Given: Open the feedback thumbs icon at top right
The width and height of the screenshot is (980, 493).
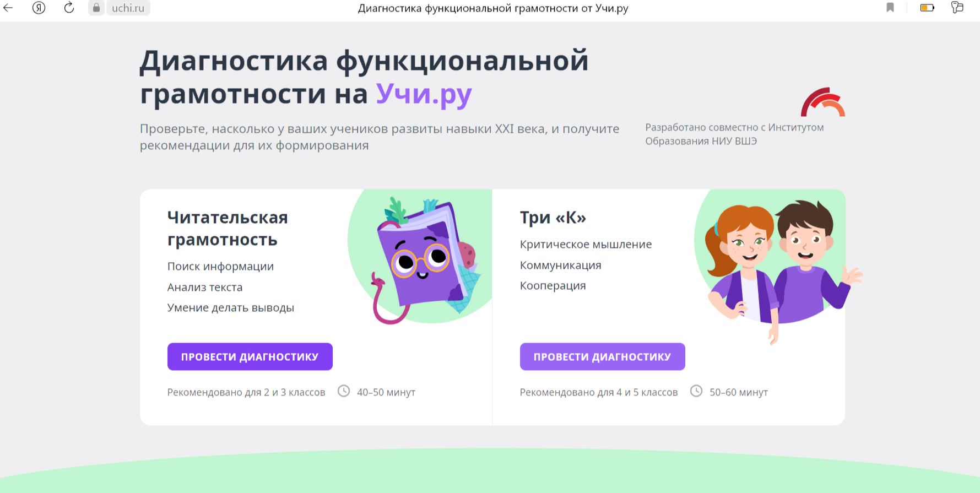Looking at the screenshot, I should pyautogui.click(x=957, y=7).
